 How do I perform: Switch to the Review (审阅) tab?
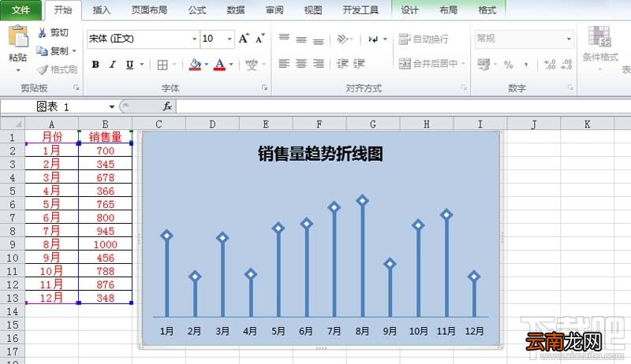[274, 10]
